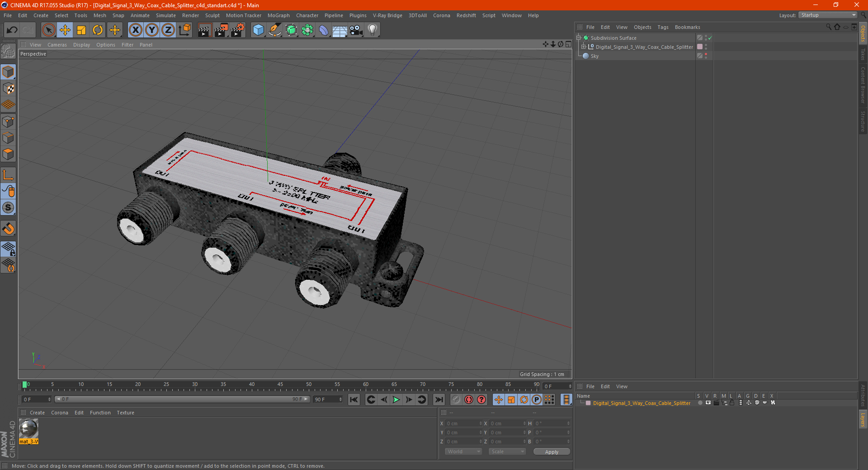
Task: Open the MoGraph menu
Action: (278, 15)
